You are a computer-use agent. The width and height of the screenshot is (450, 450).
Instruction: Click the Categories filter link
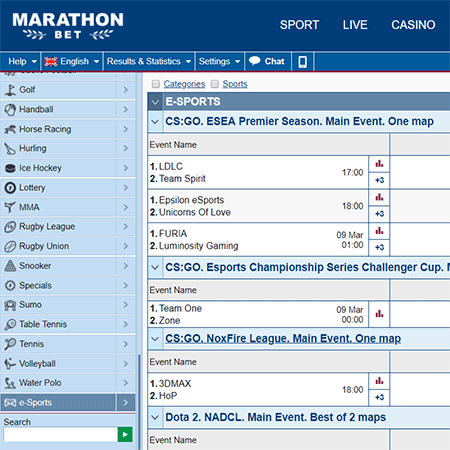click(184, 84)
